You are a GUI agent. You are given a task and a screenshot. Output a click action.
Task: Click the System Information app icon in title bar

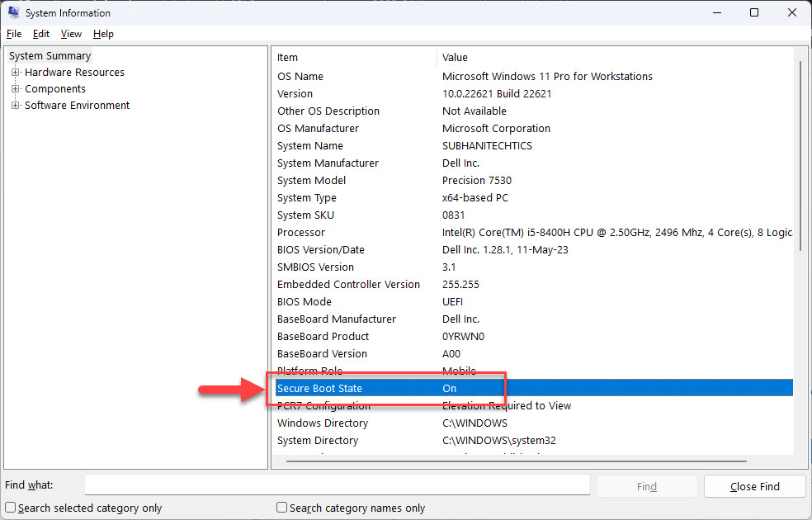[x=13, y=12]
